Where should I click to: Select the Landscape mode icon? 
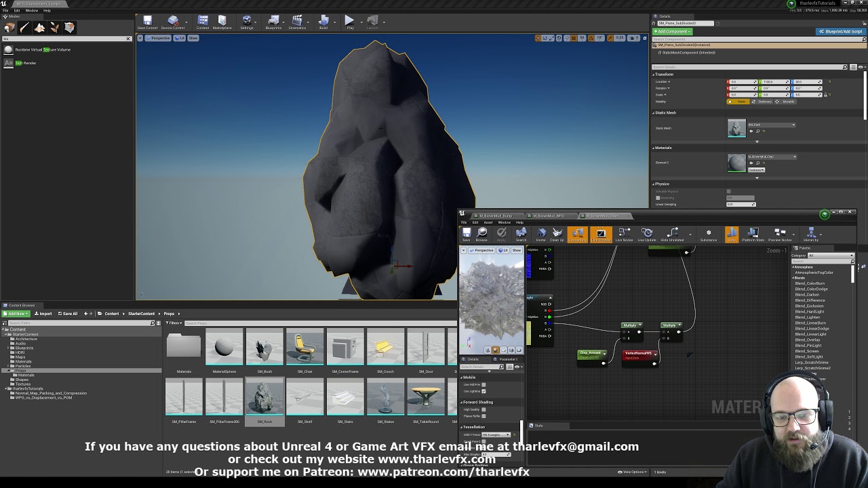pos(39,28)
